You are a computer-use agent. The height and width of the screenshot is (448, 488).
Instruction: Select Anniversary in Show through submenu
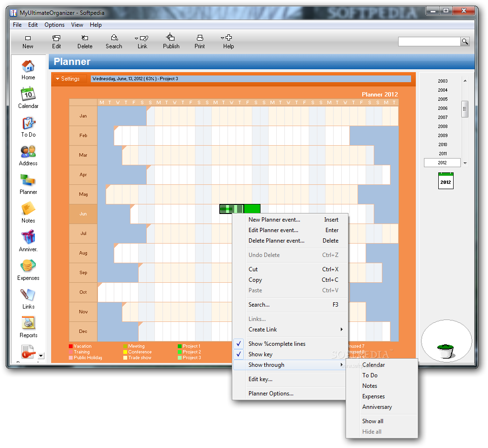[382, 407]
